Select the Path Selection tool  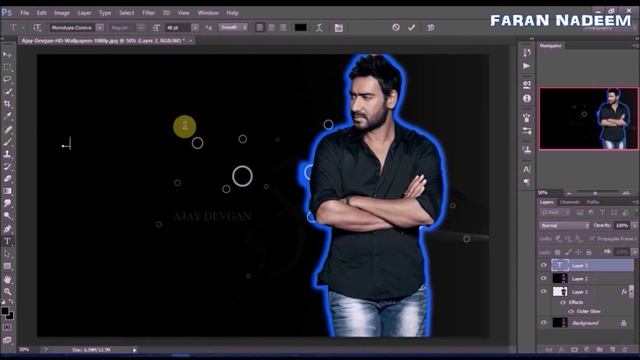tap(7, 254)
